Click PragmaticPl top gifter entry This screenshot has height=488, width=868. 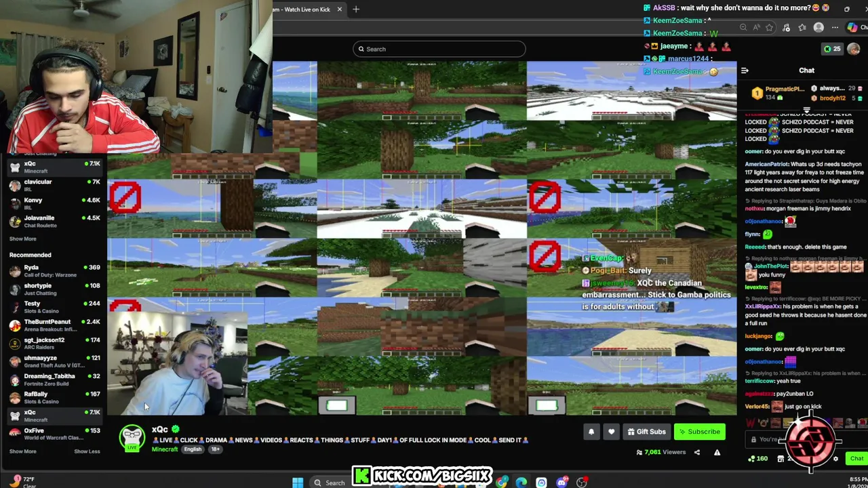point(778,93)
